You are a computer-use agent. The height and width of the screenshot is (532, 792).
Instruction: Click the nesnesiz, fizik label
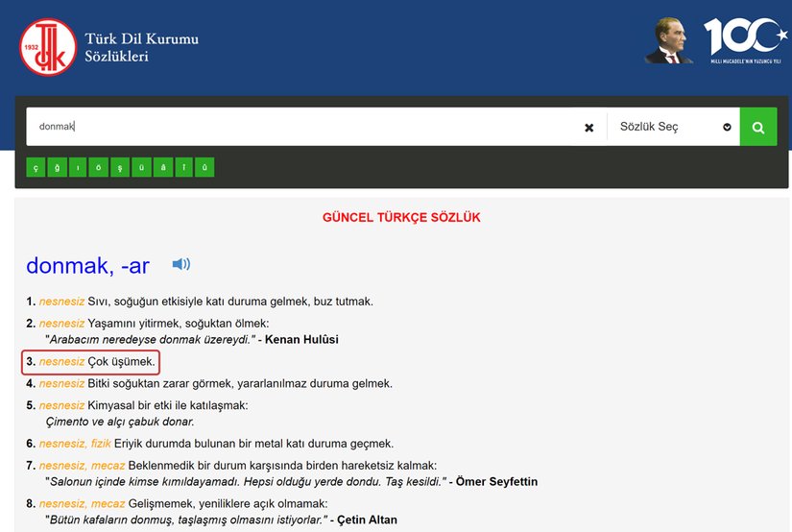coord(75,444)
